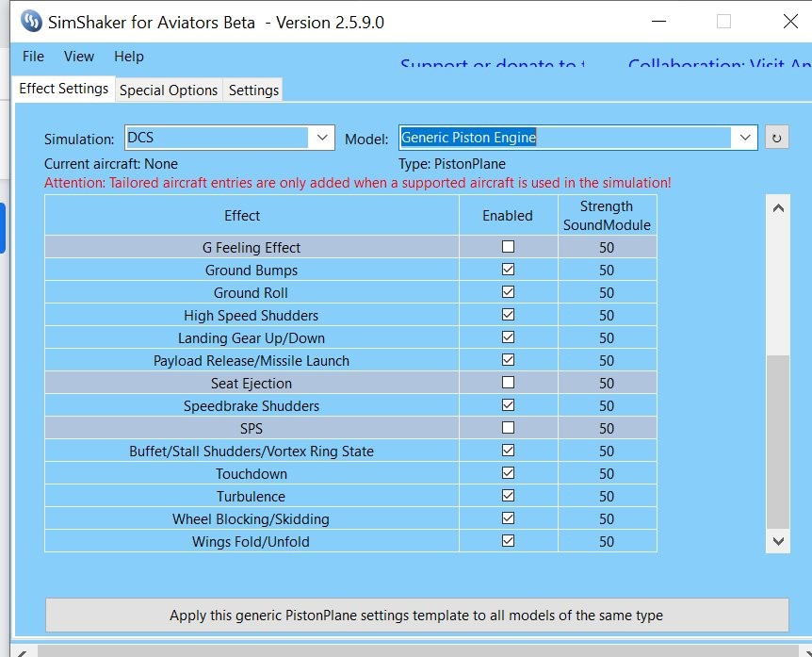This screenshot has width=812, height=657.
Task: Close the SimShaker for Aviators window
Action: pyautogui.click(x=790, y=22)
